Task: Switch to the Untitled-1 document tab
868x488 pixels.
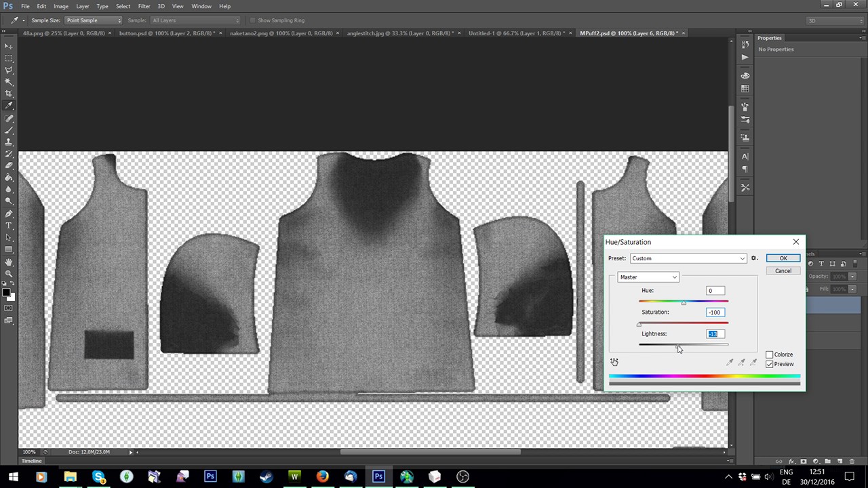Action: coord(517,33)
